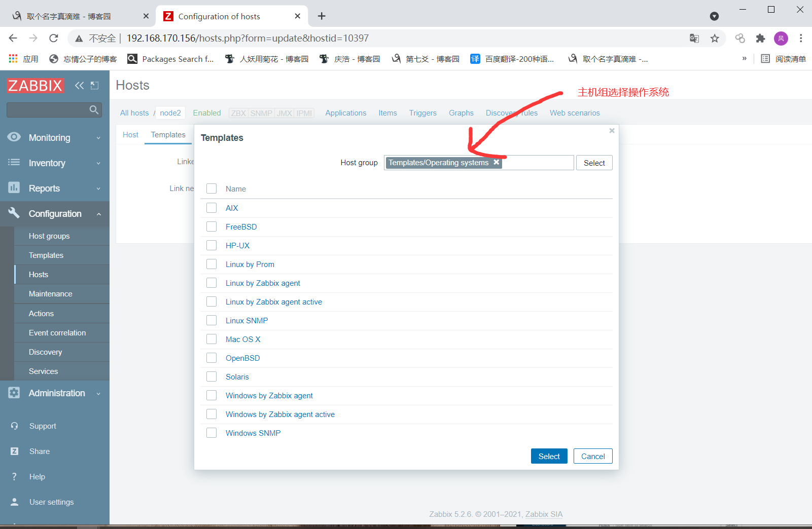Open the Chrome three-dot menu
Viewport: 812px width, 529px height.
click(801, 39)
